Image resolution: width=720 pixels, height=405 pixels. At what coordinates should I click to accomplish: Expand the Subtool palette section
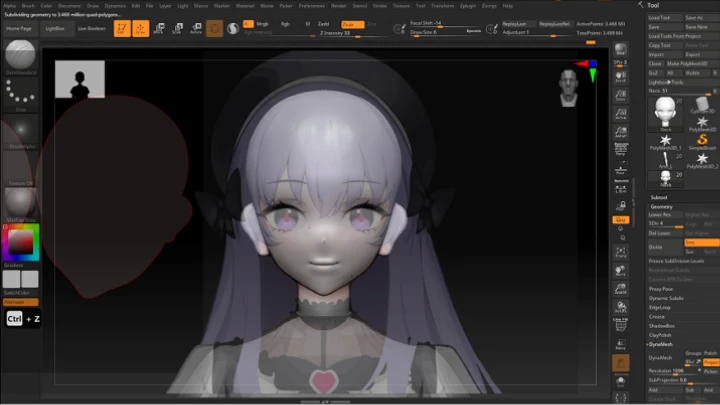coord(658,197)
